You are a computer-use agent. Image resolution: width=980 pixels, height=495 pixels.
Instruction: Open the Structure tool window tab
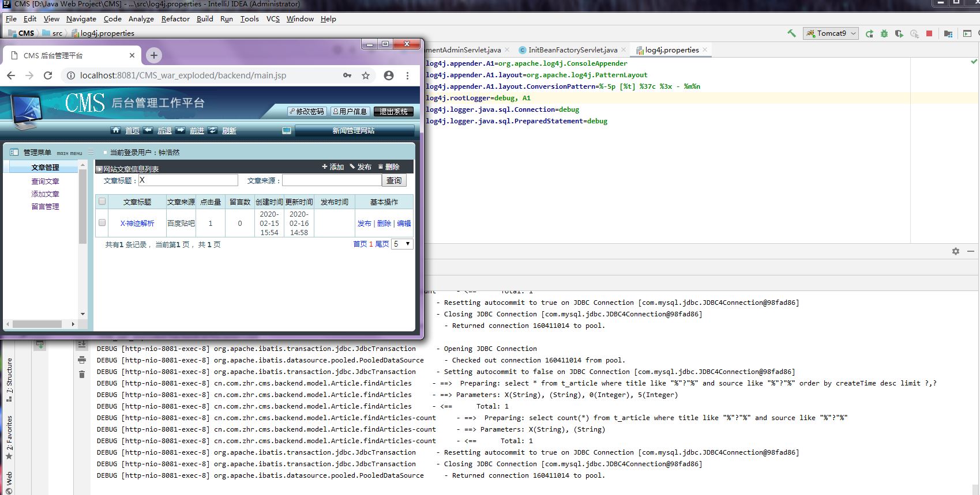point(9,379)
